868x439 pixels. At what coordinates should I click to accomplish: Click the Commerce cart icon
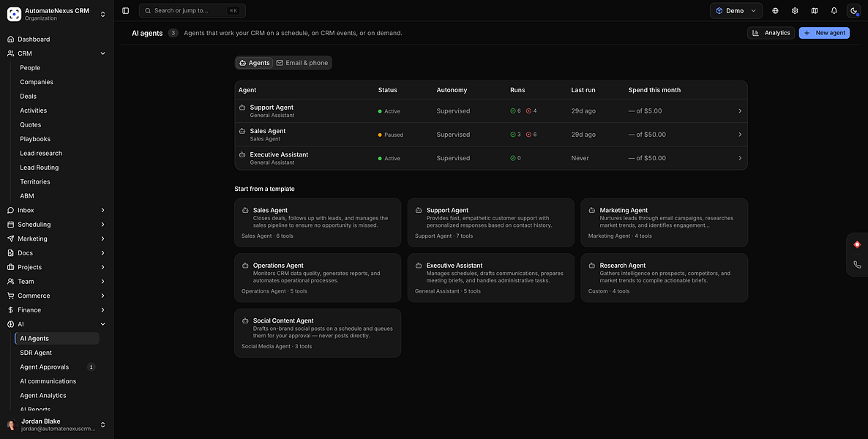click(10, 296)
